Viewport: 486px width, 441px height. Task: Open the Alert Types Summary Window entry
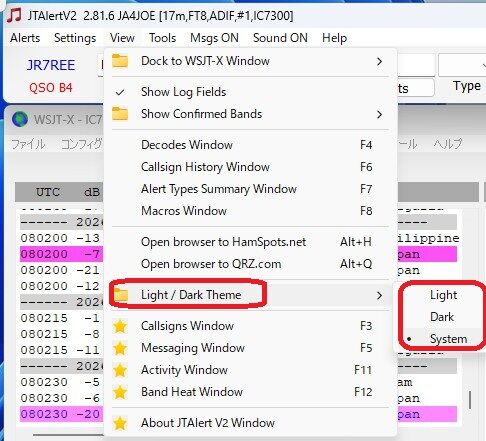tap(250, 189)
